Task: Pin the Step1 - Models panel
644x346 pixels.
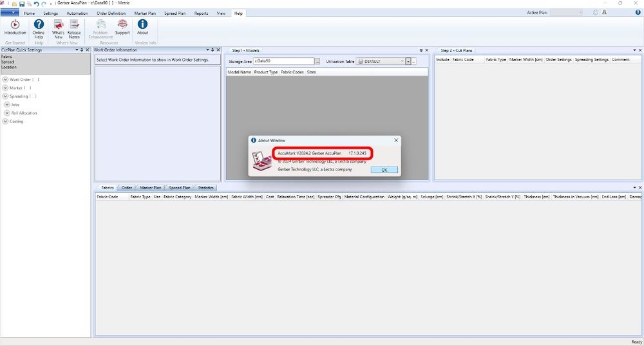Action: 421,50
